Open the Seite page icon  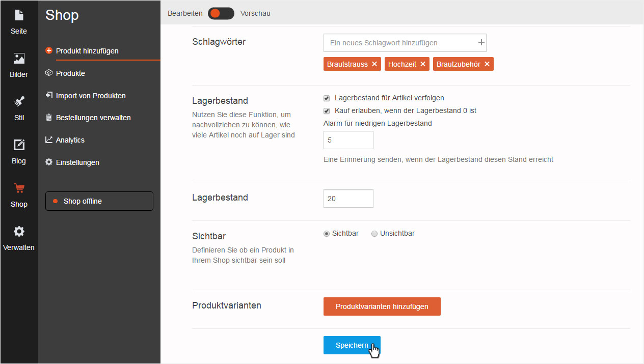(x=19, y=15)
